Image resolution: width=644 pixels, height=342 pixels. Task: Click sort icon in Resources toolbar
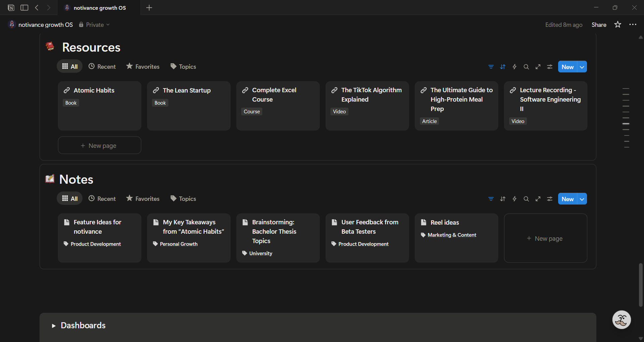tap(502, 67)
